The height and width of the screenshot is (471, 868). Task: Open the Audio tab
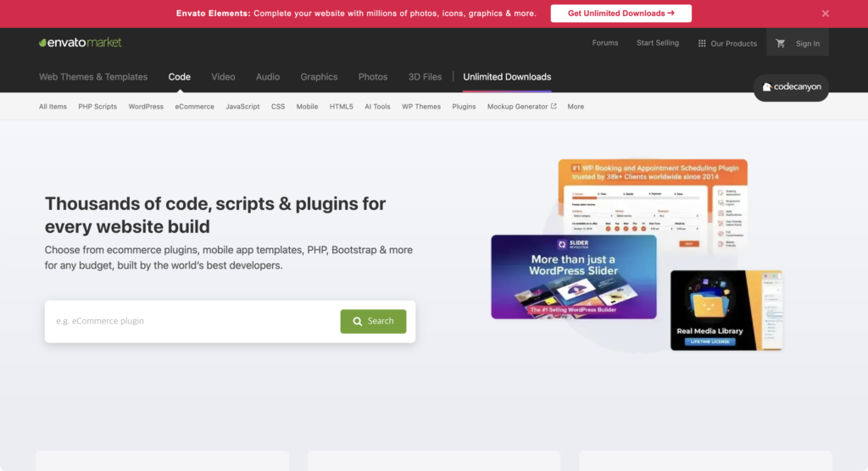pyautogui.click(x=267, y=77)
